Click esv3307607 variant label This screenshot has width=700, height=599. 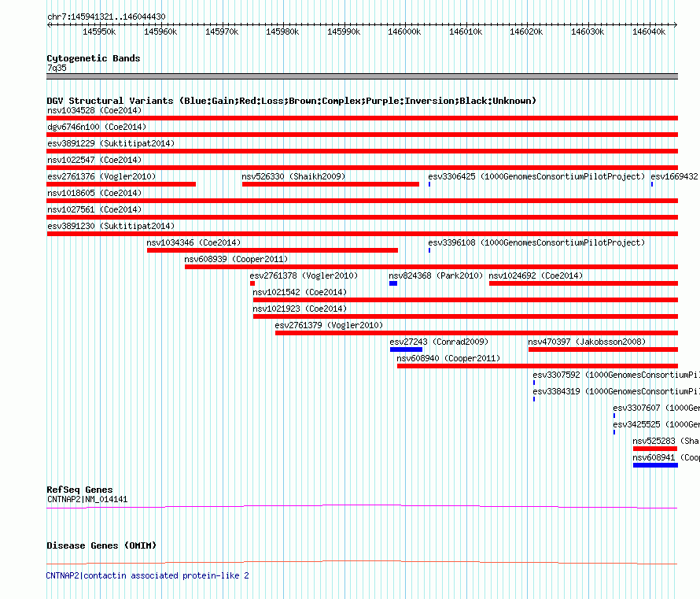(656, 408)
